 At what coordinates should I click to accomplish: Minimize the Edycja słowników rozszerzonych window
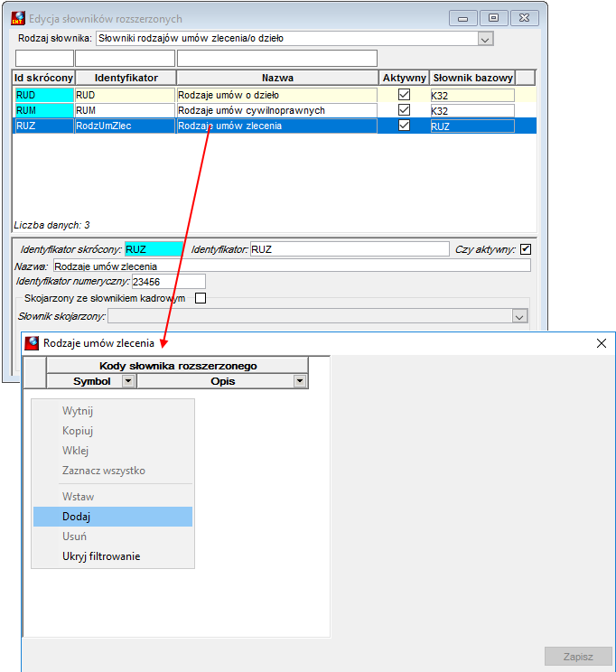(x=462, y=18)
